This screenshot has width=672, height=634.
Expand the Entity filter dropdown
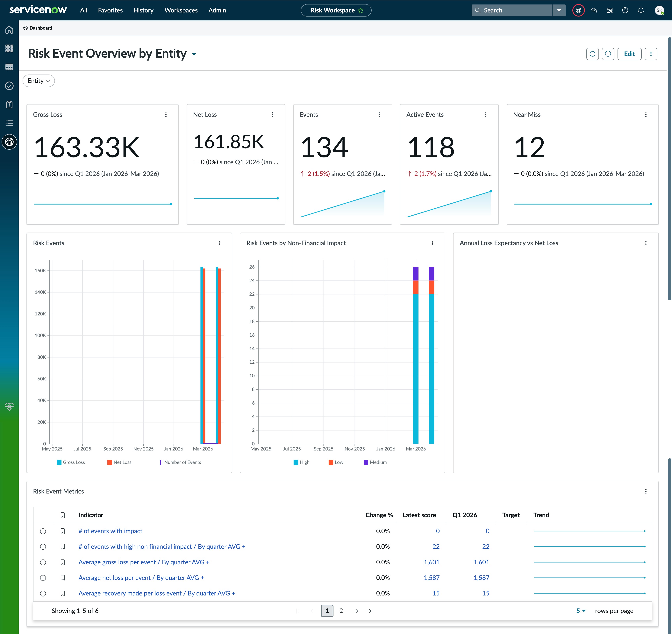coord(39,81)
